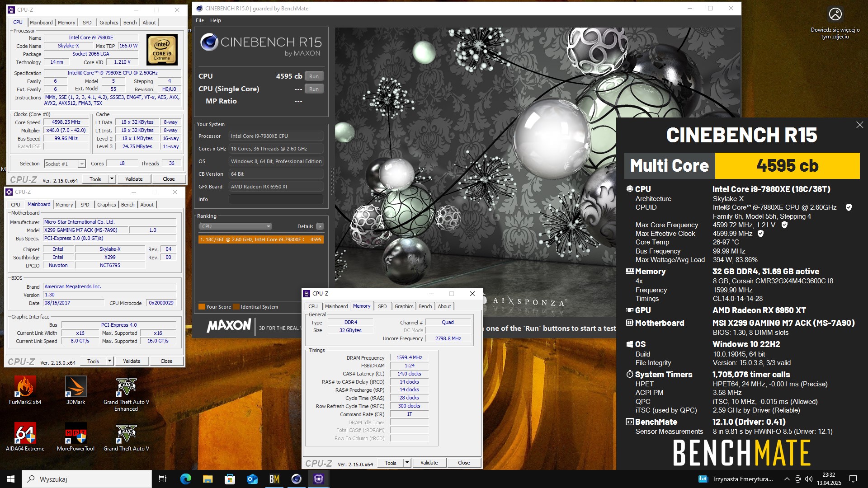Viewport: 868px width, 488px height.
Task: Open About tab in CPU-Z Memory window
Action: 444,306
